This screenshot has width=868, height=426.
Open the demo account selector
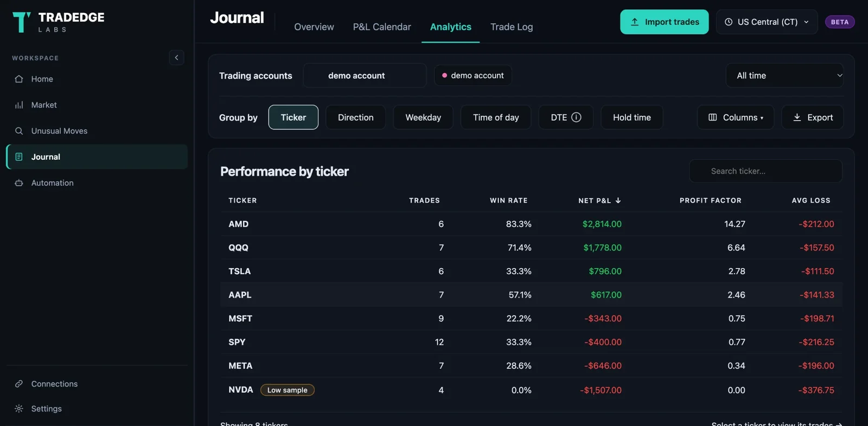click(x=365, y=75)
